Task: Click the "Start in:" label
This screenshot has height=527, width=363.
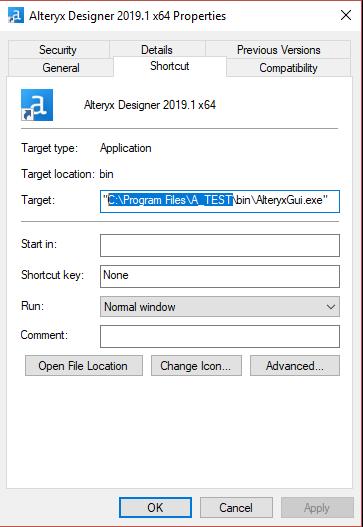Action: click(x=39, y=244)
